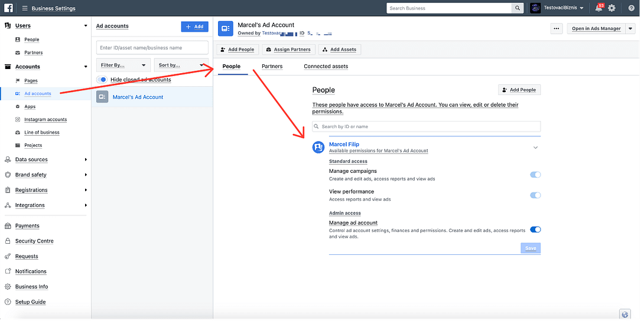644x321 pixels.
Task: Click Marcel Filip's profile avatar
Action: (x=318, y=147)
